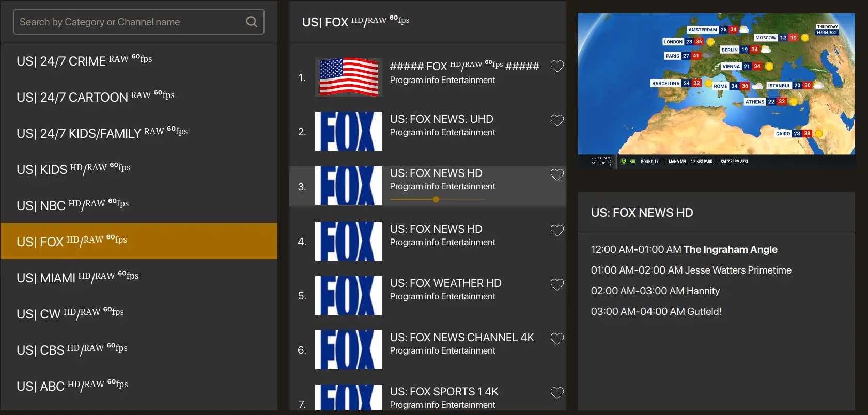The width and height of the screenshot is (868, 415).
Task: Click the search magnifier icon
Action: click(x=252, y=22)
